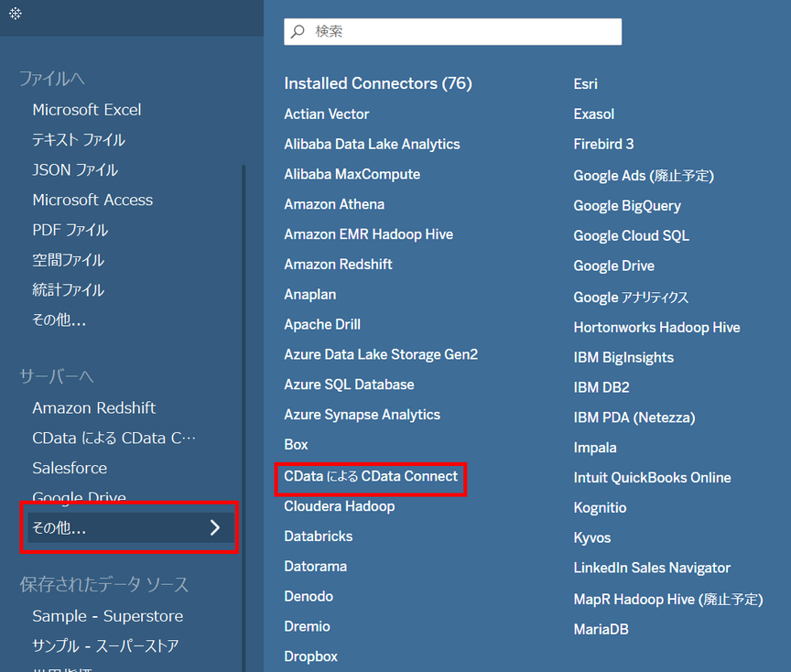Choose the Impala connector
Viewport: 791px width, 672px height.
click(595, 448)
